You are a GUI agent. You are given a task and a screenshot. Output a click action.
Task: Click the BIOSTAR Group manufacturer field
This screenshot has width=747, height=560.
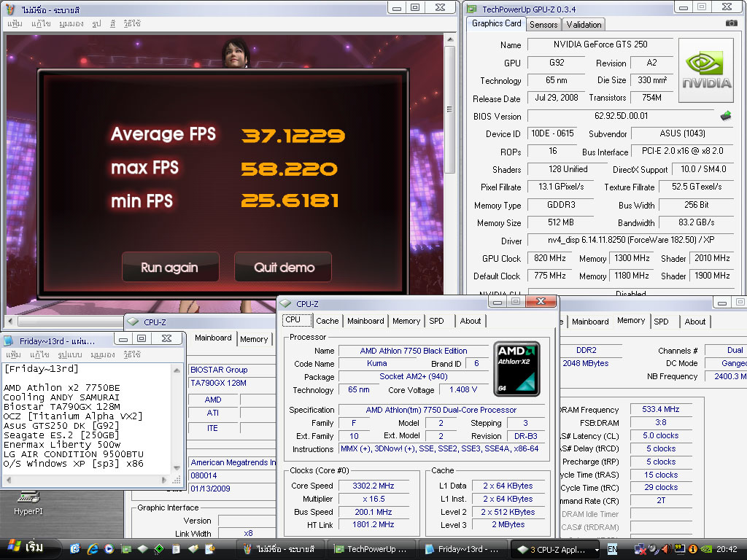[x=233, y=370]
